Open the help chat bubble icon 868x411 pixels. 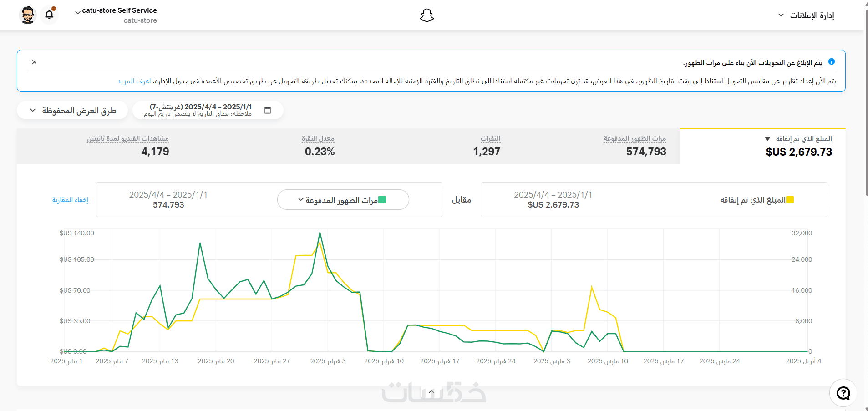[843, 393]
